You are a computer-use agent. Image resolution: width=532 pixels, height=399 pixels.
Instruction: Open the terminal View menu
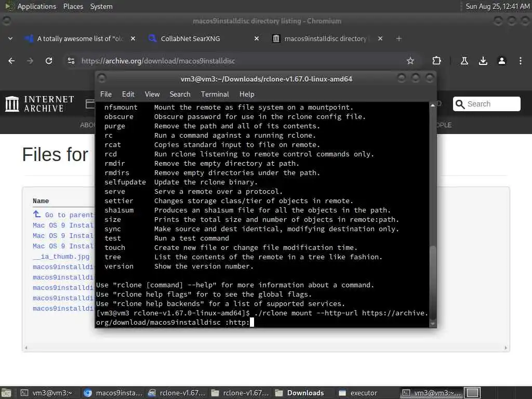(152, 95)
